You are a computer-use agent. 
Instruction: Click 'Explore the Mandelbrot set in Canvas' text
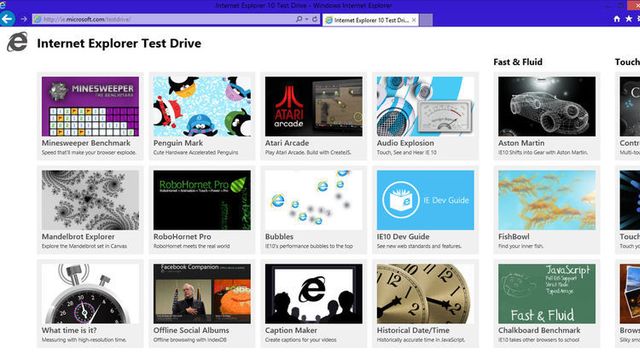84,246
